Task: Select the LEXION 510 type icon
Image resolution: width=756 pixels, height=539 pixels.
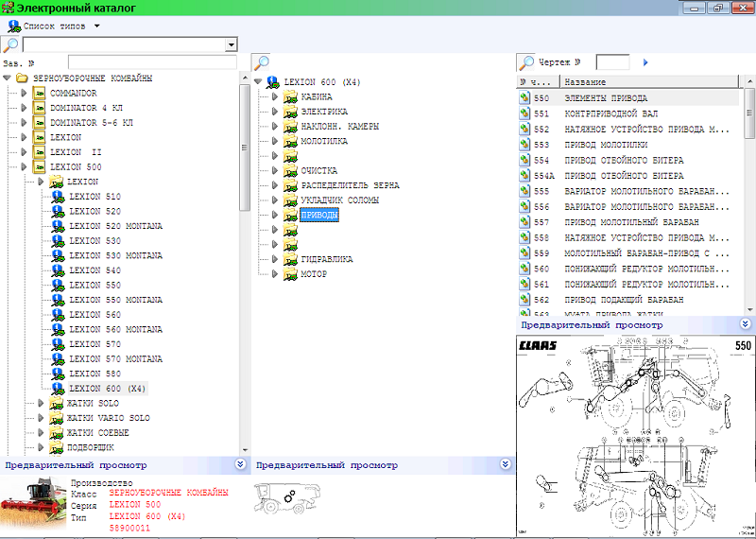Action: pyautogui.click(x=58, y=197)
